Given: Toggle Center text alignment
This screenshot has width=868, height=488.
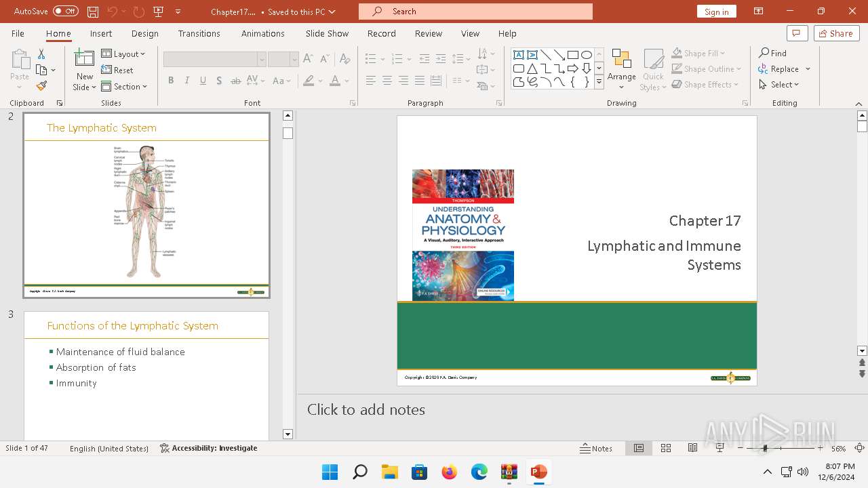Looking at the screenshot, I should pos(387,81).
